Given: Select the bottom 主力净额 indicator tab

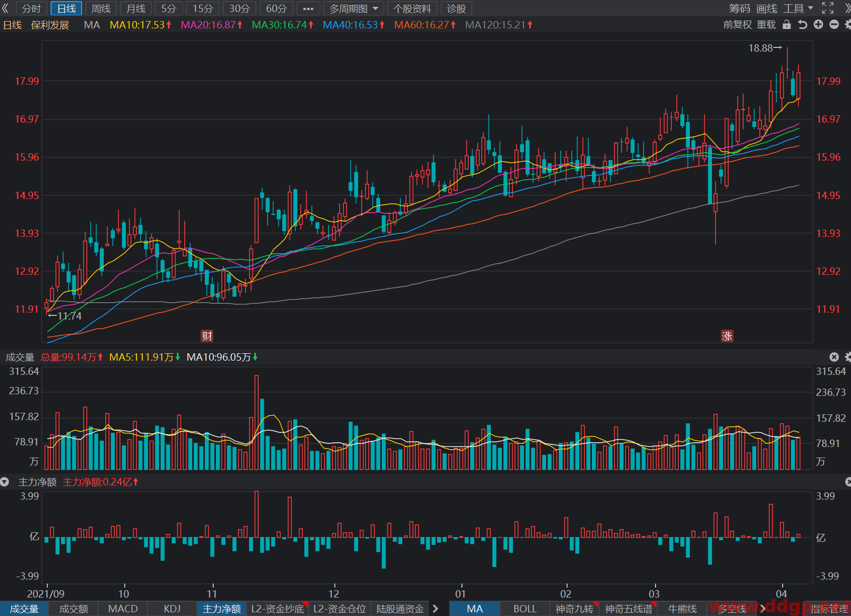Looking at the screenshot, I should coord(222,609).
